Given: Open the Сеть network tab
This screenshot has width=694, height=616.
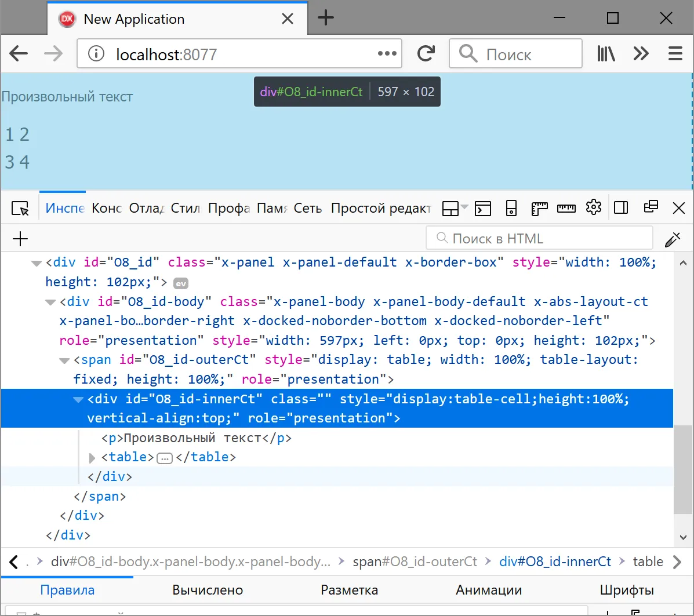Looking at the screenshot, I should (x=308, y=208).
